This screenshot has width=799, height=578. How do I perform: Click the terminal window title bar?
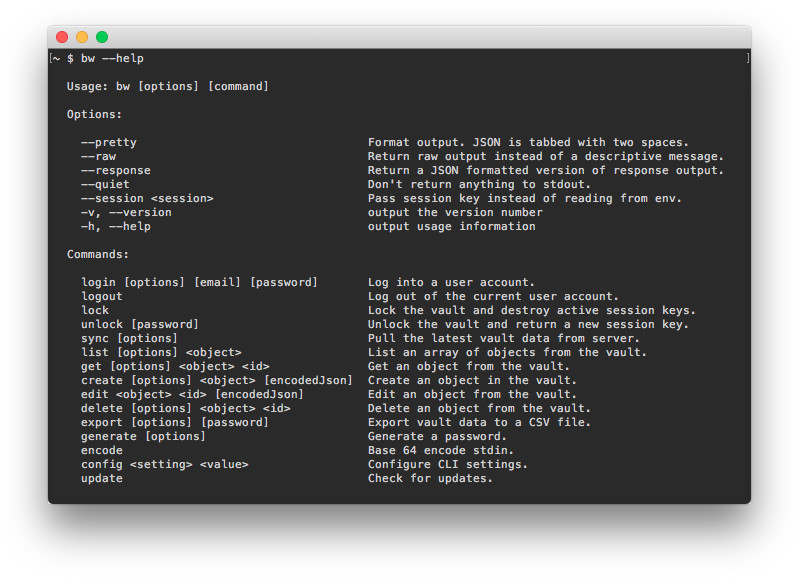400,37
